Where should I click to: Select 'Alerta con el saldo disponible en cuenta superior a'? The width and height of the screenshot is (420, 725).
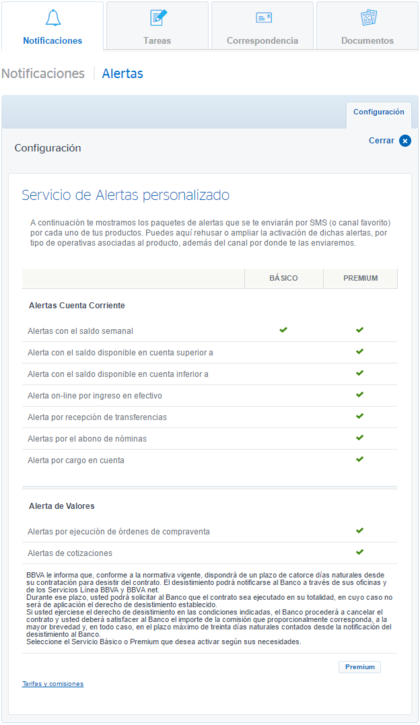click(120, 353)
